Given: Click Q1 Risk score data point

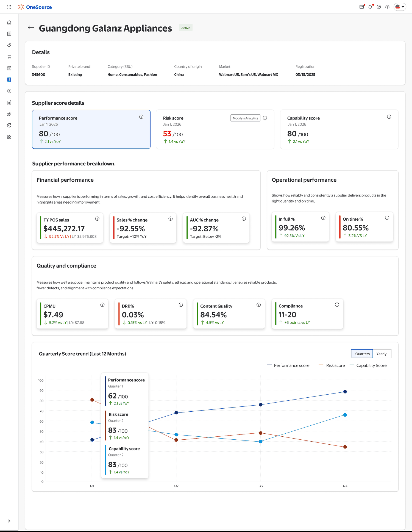Looking at the screenshot, I should [92, 400].
